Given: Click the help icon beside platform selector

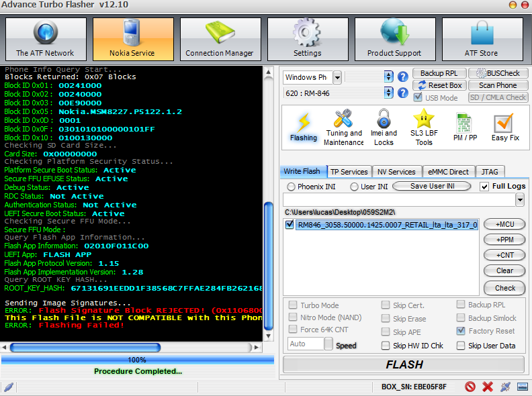Looking at the screenshot, I should [x=403, y=77].
